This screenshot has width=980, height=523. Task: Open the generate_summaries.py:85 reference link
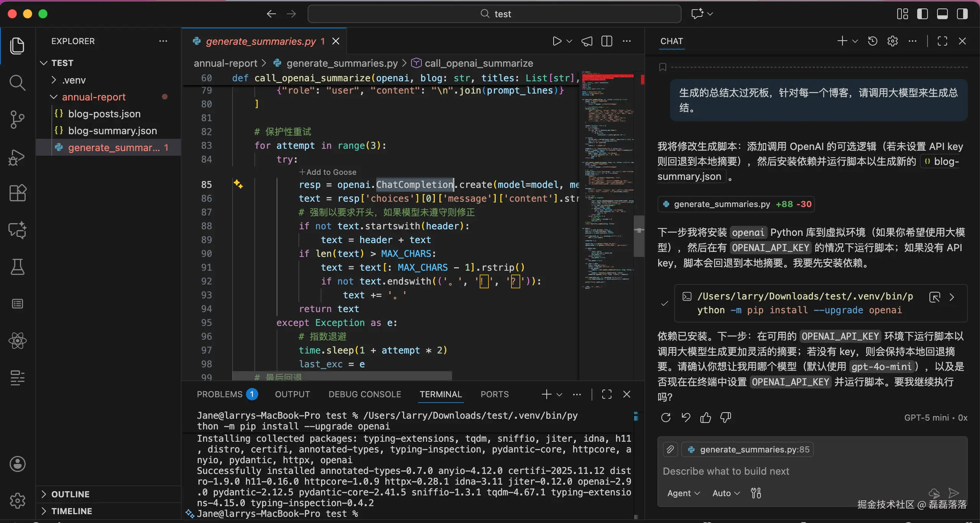(747, 449)
